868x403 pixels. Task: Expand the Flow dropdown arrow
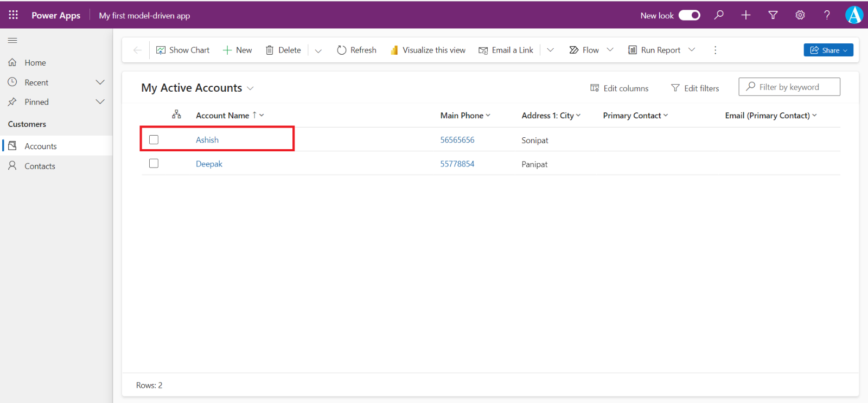pos(610,50)
